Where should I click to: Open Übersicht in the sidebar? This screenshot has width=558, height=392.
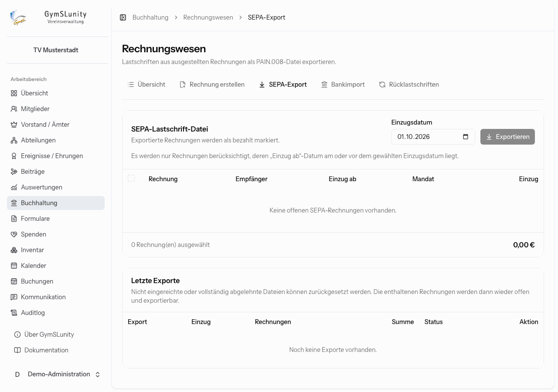56,93
